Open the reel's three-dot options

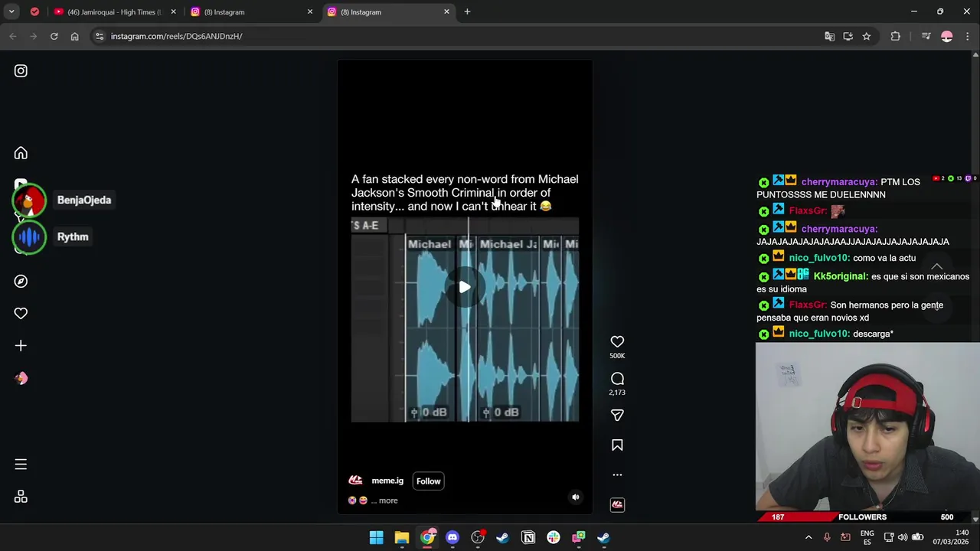pyautogui.click(x=617, y=474)
